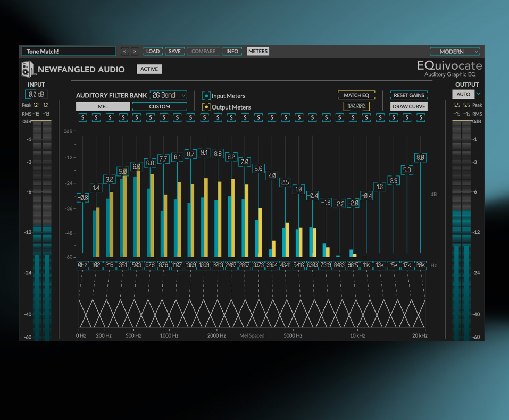This screenshot has width=509, height=420.
Task: Solo the 3964 Hz band
Action: 272,117
